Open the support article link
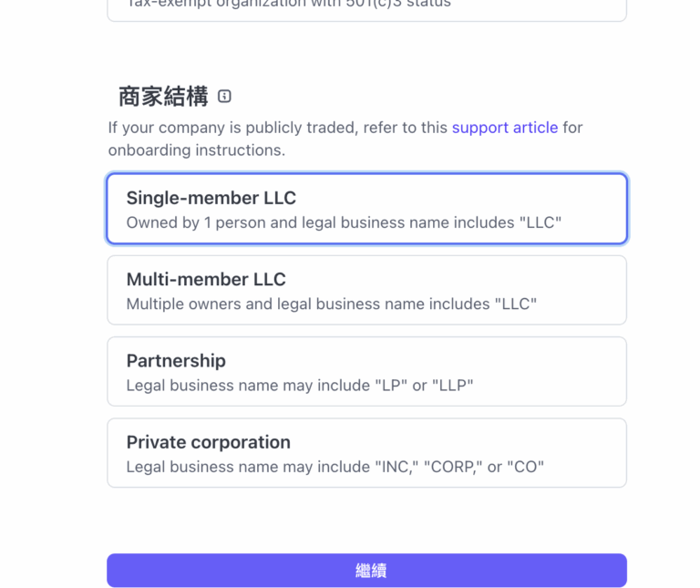 [x=504, y=128]
